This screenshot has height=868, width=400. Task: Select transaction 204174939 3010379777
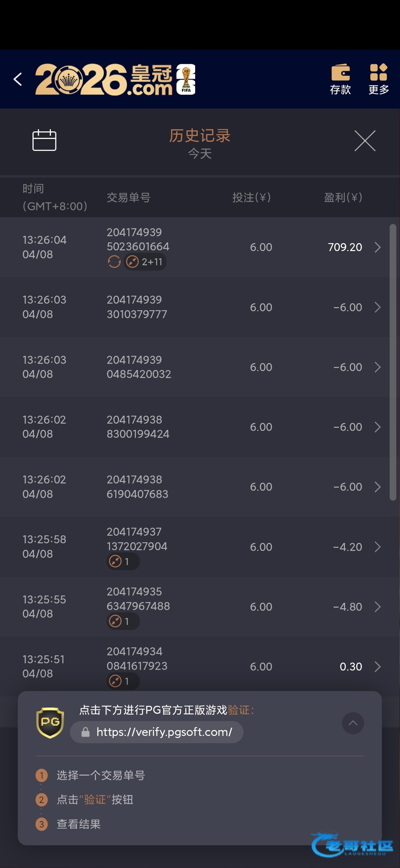coord(137,307)
